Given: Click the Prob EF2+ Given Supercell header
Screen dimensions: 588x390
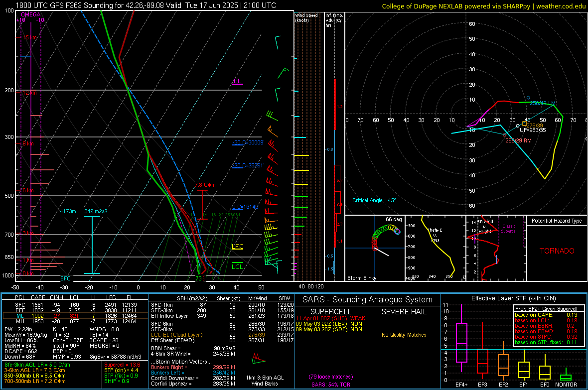Looking at the screenshot, I should 546,309.
